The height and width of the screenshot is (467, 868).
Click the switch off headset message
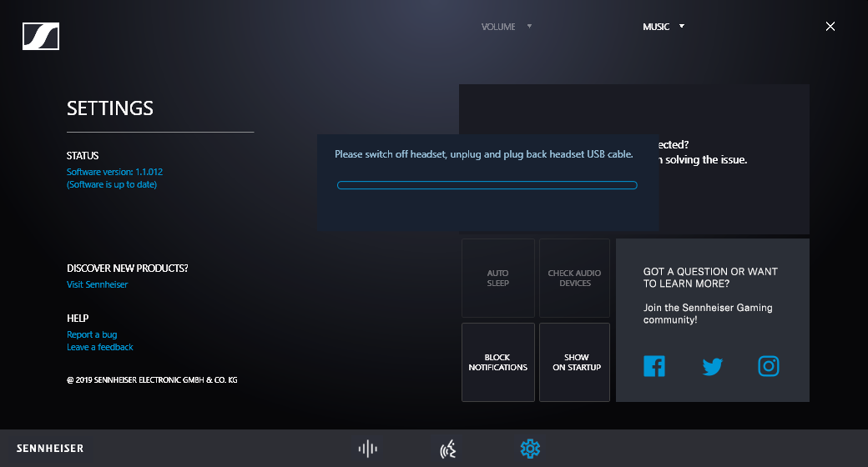pyautogui.click(x=484, y=154)
